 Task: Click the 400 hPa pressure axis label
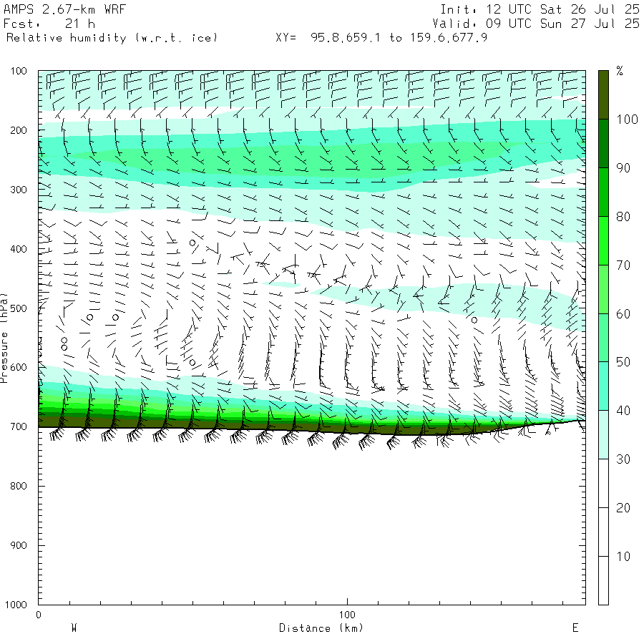click(x=19, y=249)
